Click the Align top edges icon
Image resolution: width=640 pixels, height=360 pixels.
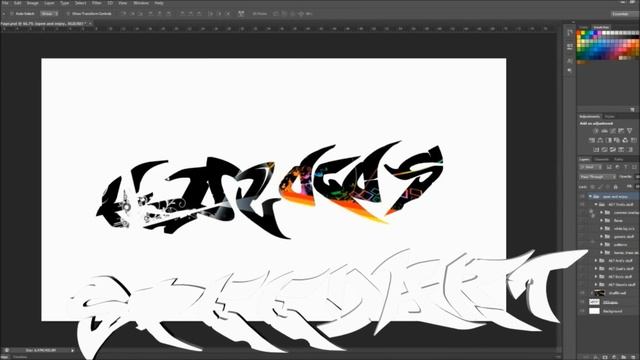click(124, 13)
